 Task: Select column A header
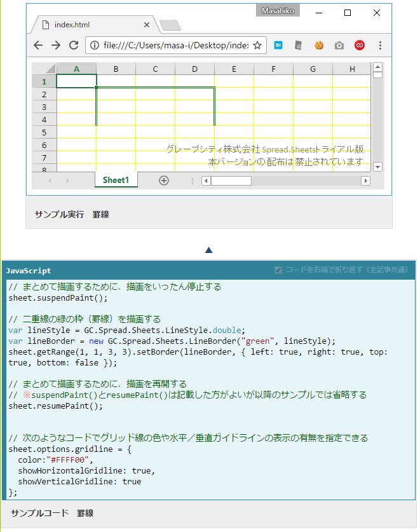[x=76, y=69]
